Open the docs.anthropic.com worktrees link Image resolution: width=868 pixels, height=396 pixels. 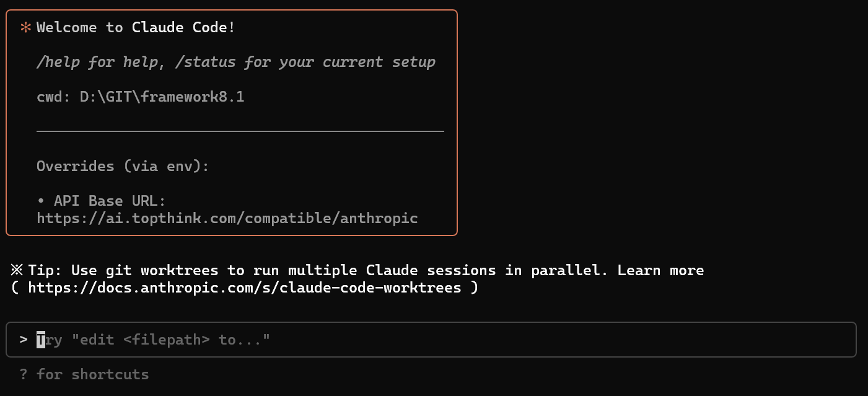244,288
